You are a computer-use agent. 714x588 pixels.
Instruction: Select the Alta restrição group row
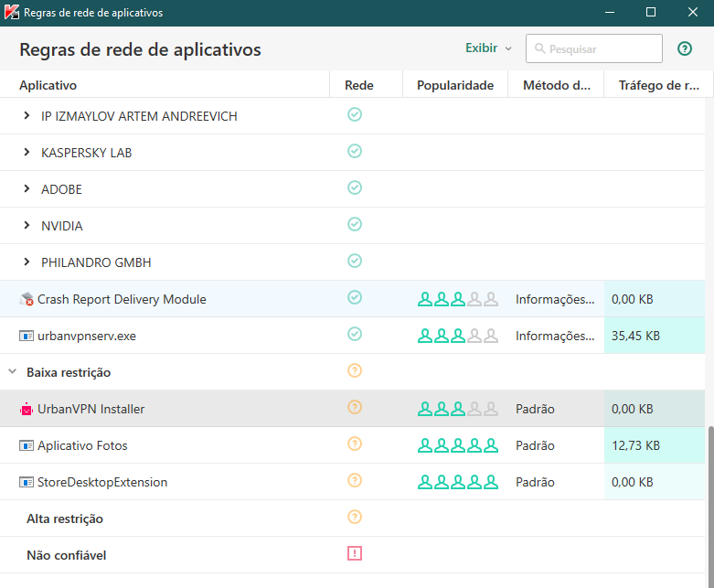(x=65, y=519)
